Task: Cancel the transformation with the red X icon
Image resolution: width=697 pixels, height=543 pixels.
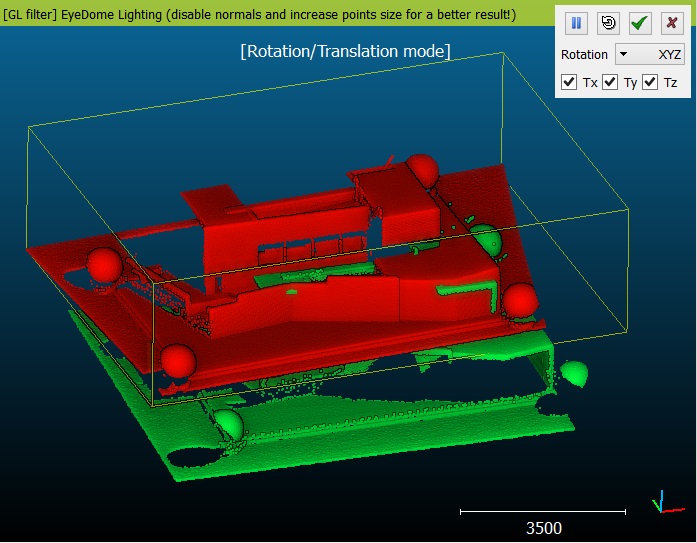Action: coord(672,23)
